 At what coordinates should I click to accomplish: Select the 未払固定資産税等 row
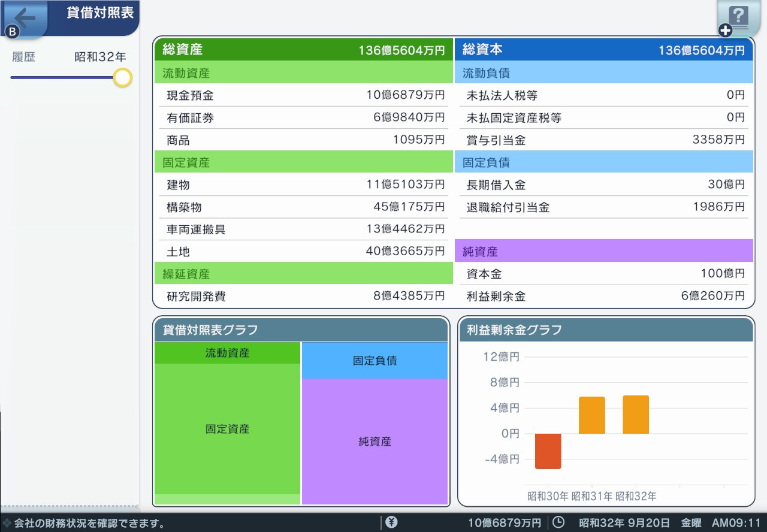point(603,117)
